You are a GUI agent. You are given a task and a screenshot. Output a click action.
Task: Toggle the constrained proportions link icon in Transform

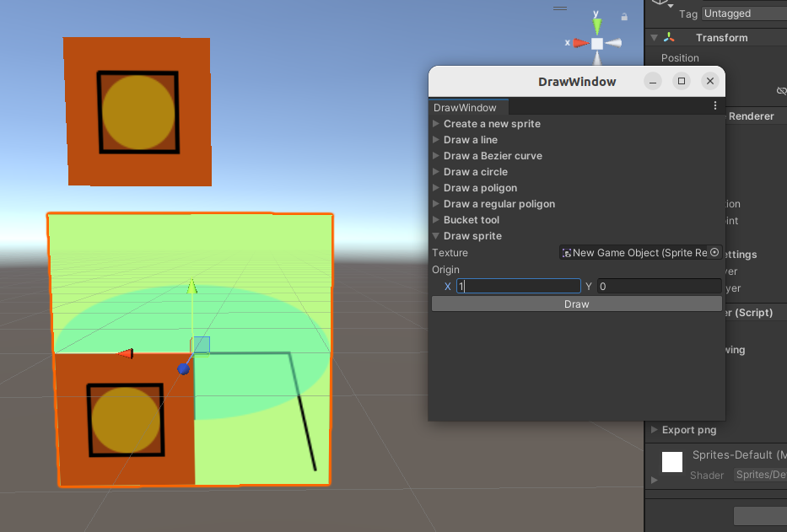[x=781, y=91]
